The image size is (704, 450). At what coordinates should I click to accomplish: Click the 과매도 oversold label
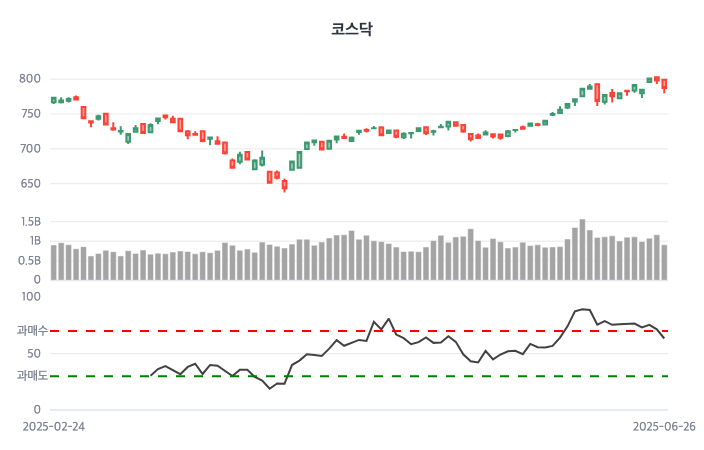[x=32, y=376]
